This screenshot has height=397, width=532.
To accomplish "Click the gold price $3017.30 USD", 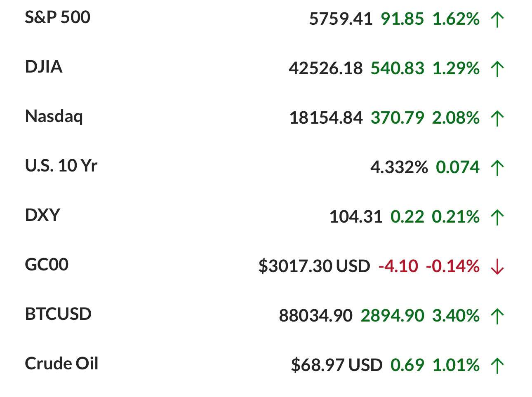I will [x=314, y=266].
